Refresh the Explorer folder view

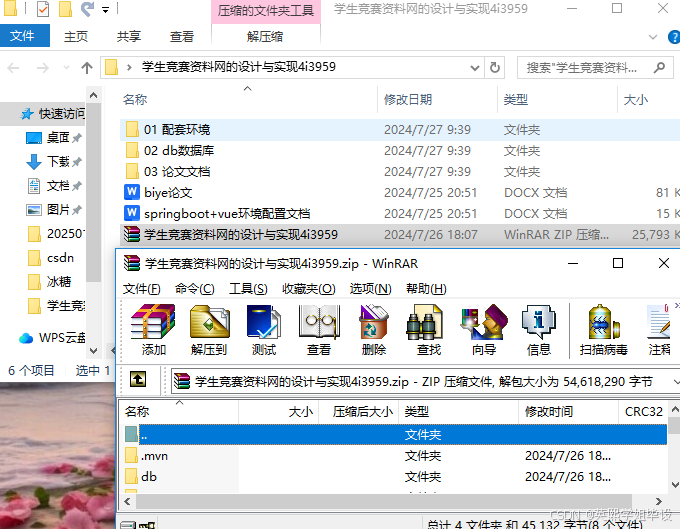(494, 67)
